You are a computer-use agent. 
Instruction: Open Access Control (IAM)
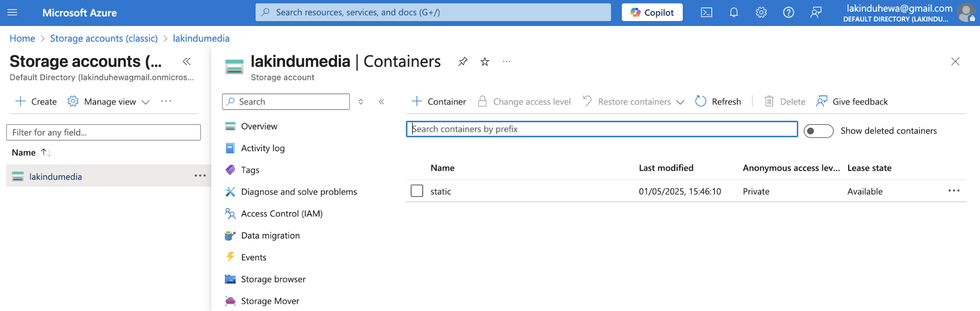point(282,214)
